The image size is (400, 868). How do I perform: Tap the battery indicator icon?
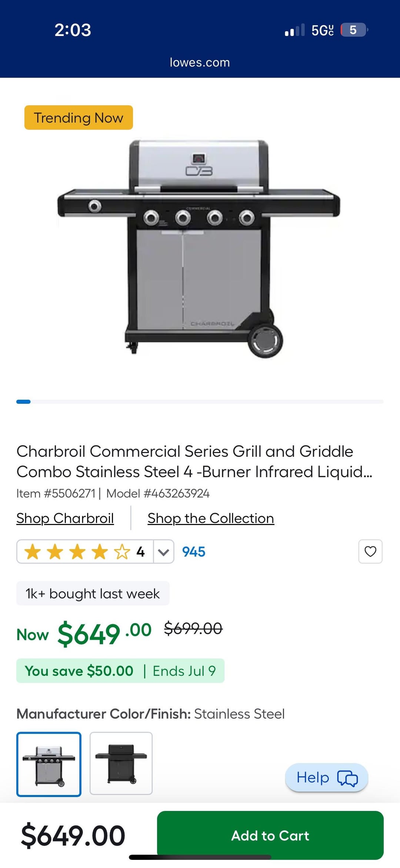[x=354, y=30]
